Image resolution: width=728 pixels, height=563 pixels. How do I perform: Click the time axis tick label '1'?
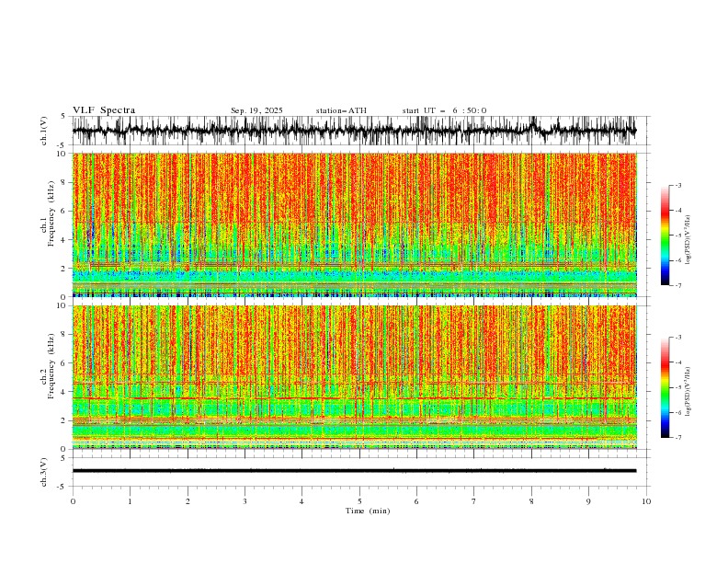point(130,501)
